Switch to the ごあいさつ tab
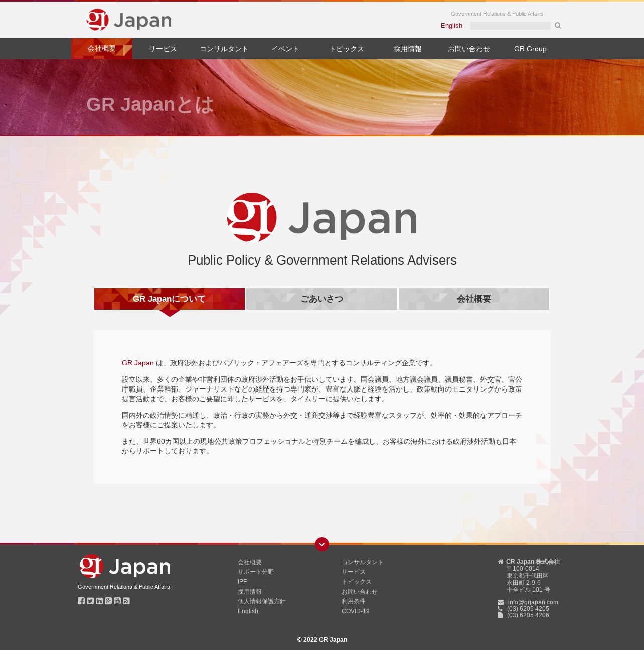 pyautogui.click(x=321, y=299)
